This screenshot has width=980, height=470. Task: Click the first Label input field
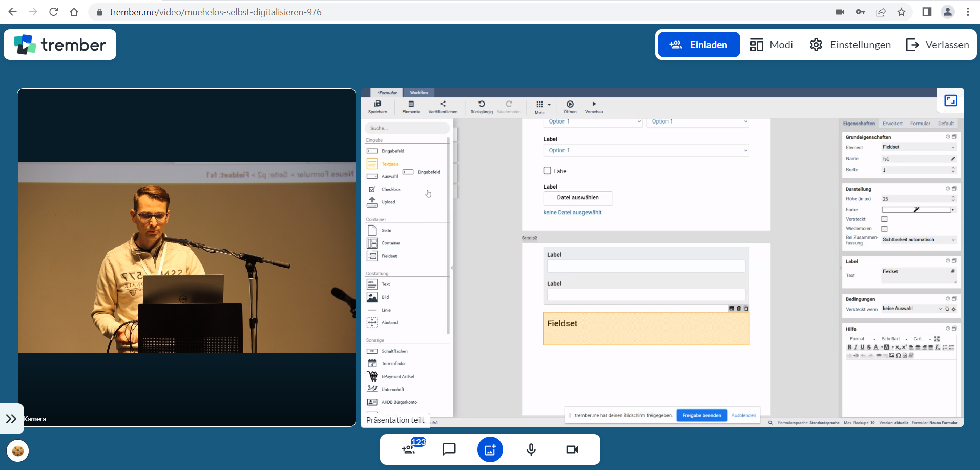646,266
